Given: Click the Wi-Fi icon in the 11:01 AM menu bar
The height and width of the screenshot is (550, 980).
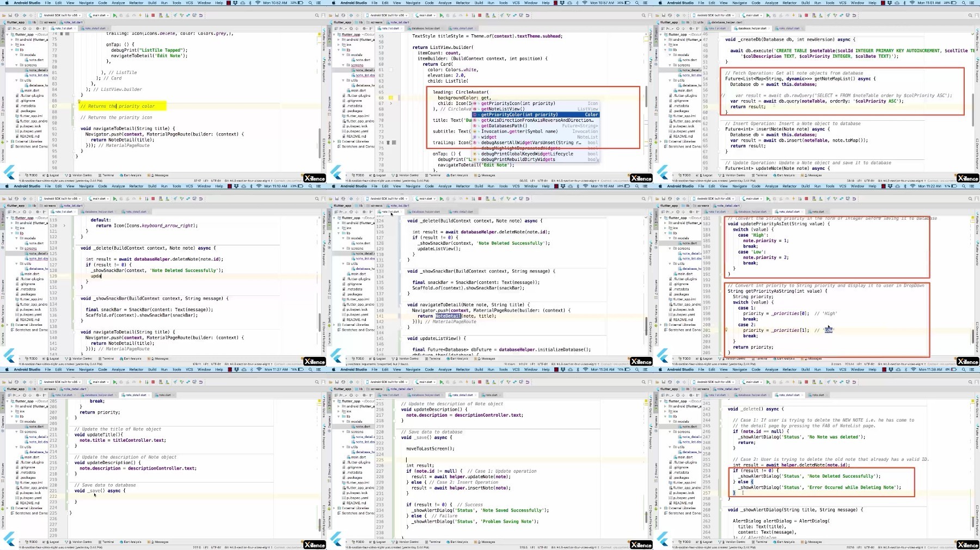Looking at the screenshot, I should 911,3.
